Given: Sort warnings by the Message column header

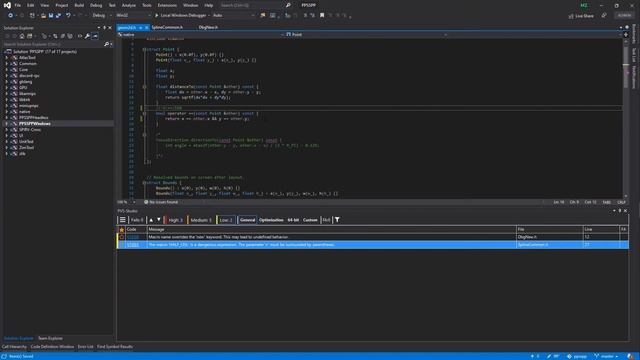Looking at the screenshot, I should [331, 229].
